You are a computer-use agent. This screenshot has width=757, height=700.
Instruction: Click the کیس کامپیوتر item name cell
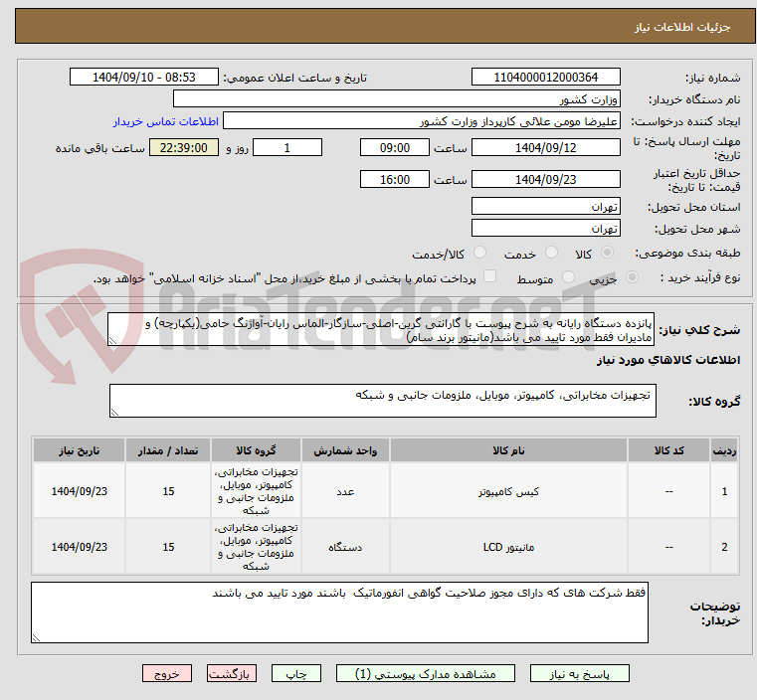point(508,491)
